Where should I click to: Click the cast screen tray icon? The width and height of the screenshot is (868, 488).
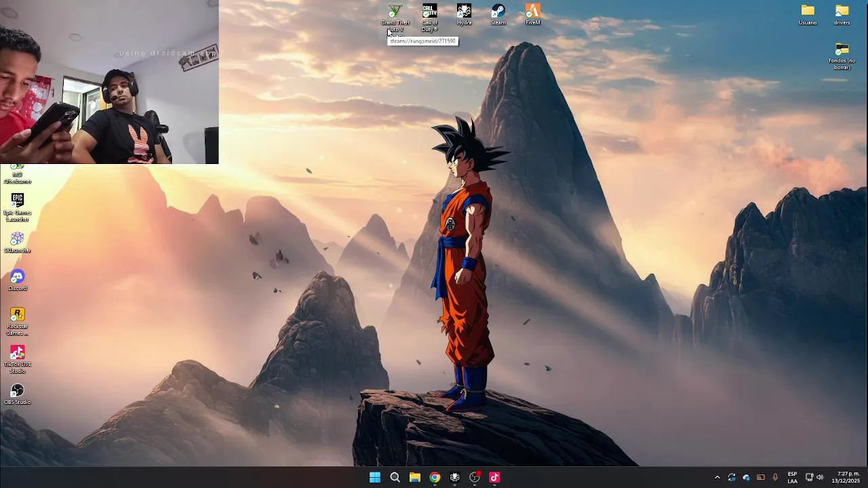tap(761, 477)
